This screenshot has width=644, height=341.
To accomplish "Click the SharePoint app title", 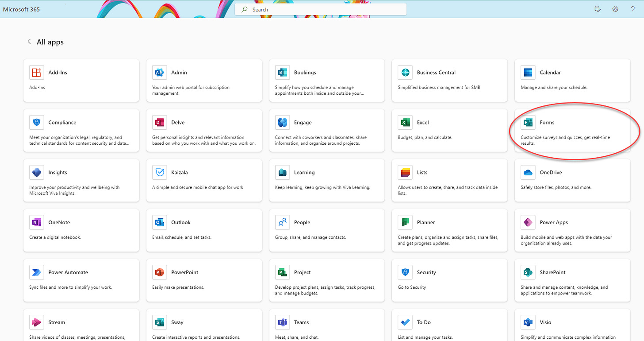I will 552,272.
